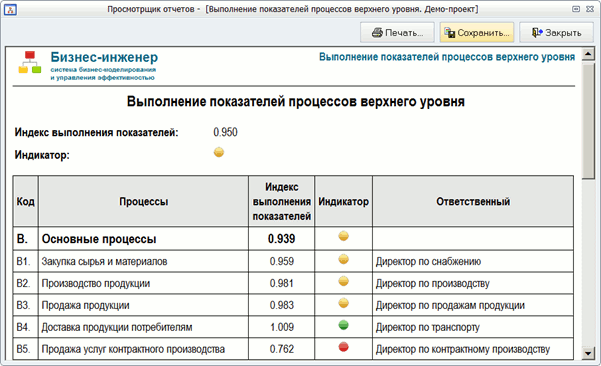The height and width of the screenshot is (366, 601).
Task: Click the Сохранить button
Action: tap(477, 33)
